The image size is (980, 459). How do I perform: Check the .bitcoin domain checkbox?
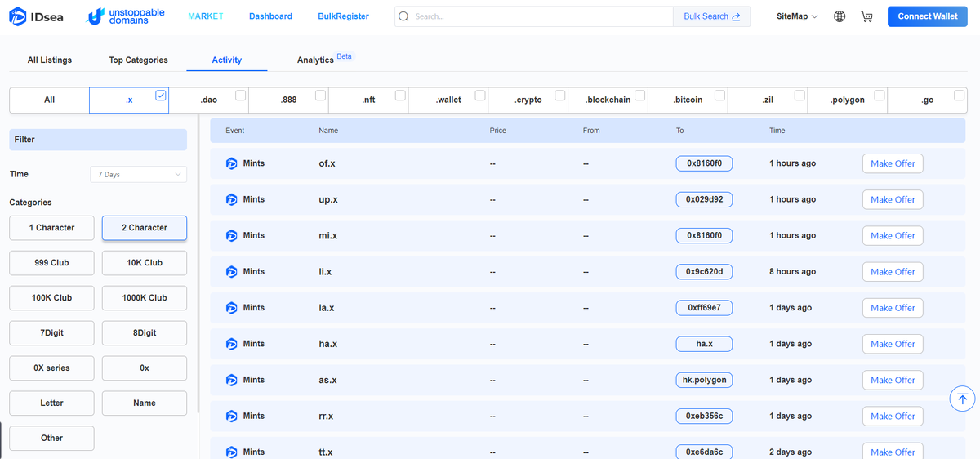[719, 96]
